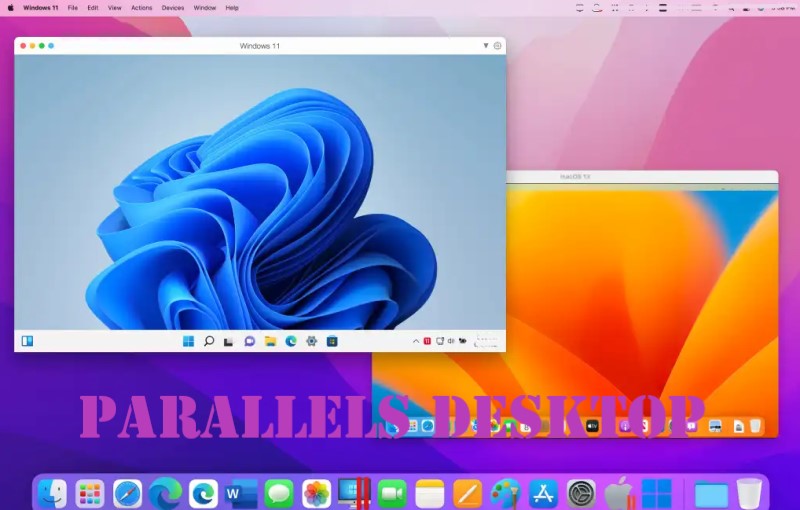Open File Explorer on the Windows taskbar
Viewport: 800px width, 510px height.
270,341
